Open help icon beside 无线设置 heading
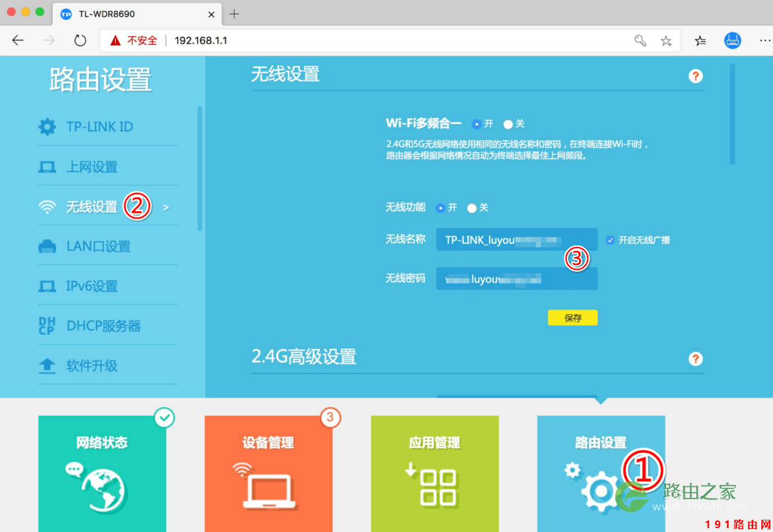The image size is (773, 532). tap(696, 76)
